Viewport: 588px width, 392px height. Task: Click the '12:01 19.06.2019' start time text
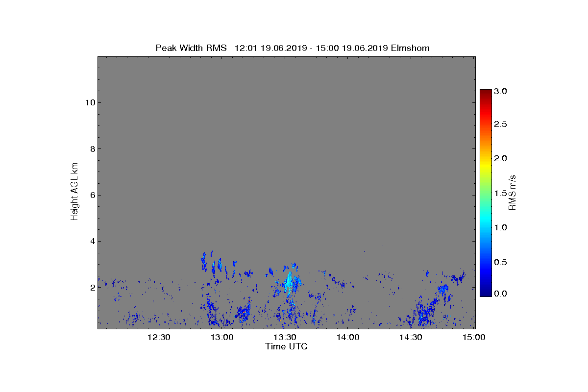click(x=271, y=48)
